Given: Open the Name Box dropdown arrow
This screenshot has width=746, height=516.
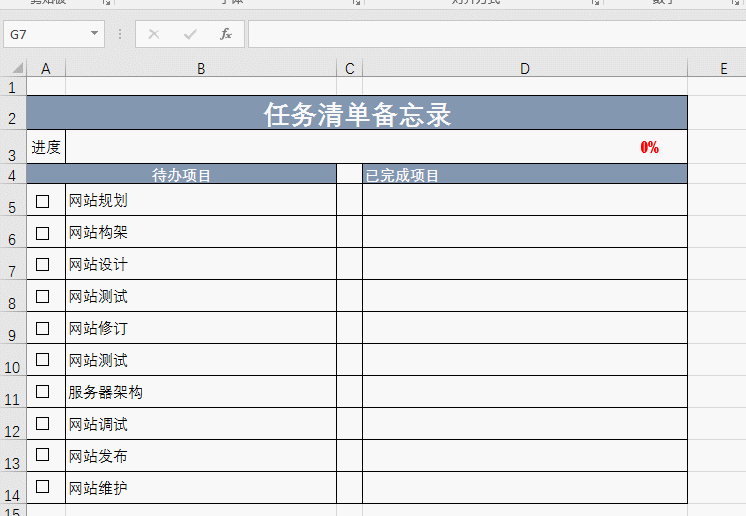Looking at the screenshot, I should tap(94, 33).
